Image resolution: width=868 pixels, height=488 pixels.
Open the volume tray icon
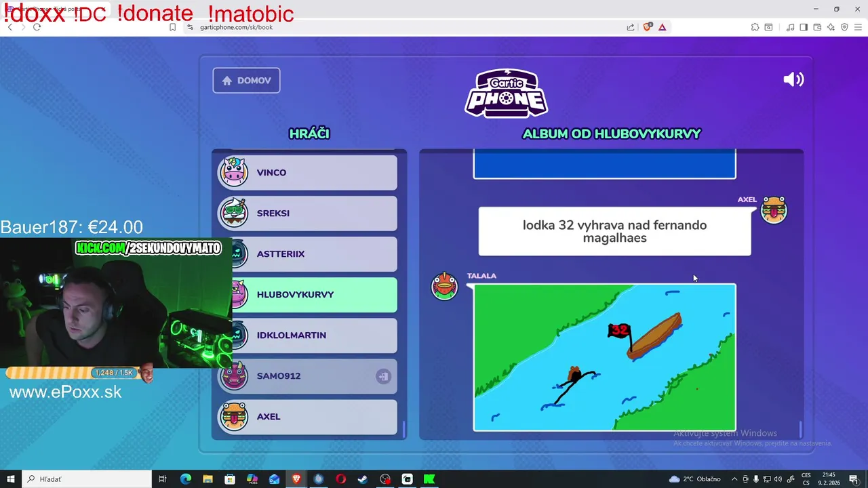pos(778,479)
